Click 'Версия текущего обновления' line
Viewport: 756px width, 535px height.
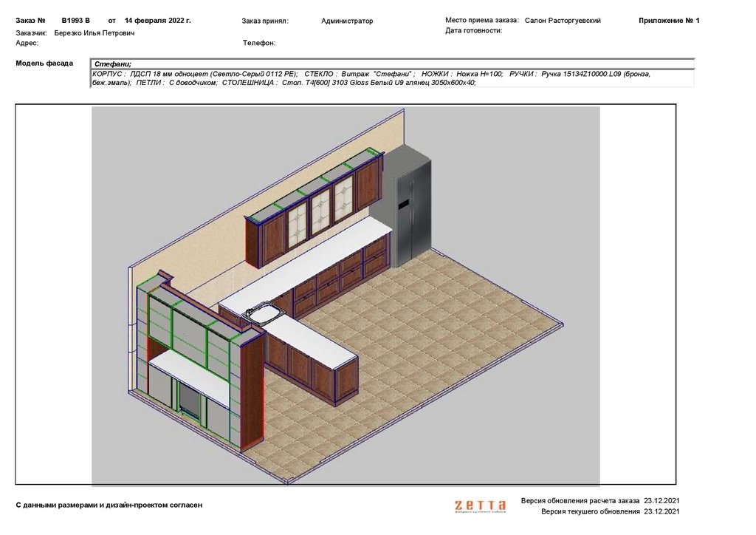tap(611, 511)
